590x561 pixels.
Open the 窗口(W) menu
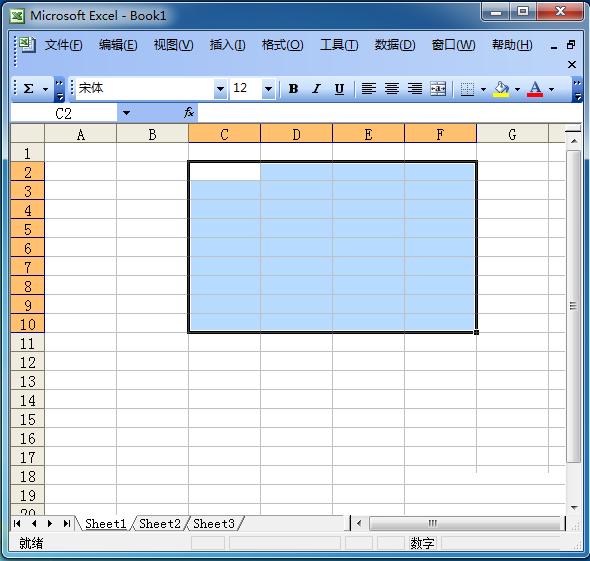point(453,45)
